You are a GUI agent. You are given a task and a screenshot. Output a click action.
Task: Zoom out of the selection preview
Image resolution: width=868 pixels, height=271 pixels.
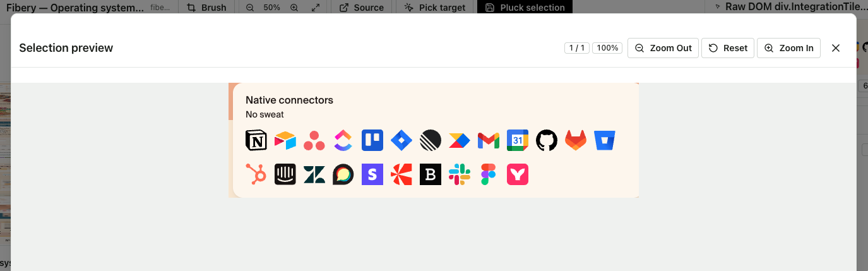coord(663,48)
